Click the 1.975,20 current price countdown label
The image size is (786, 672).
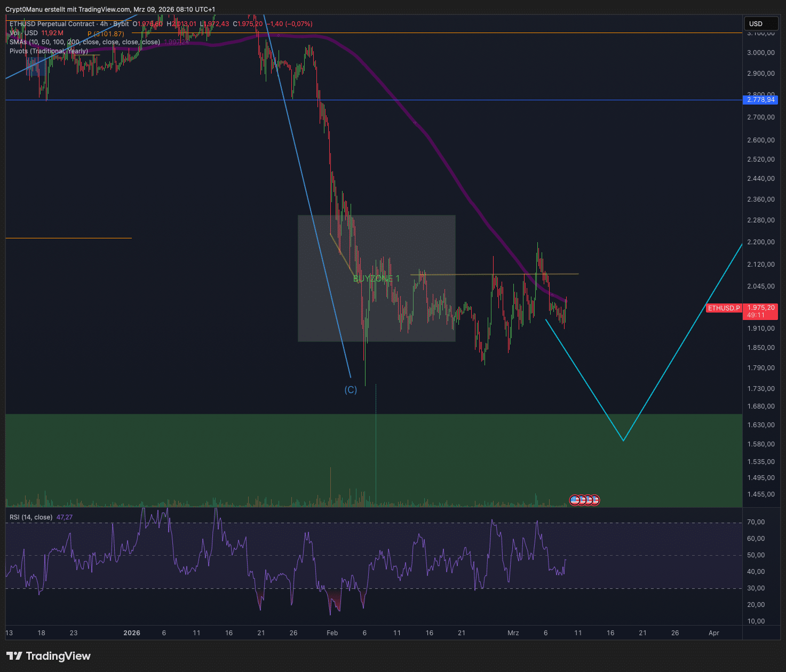click(x=761, y=311)
